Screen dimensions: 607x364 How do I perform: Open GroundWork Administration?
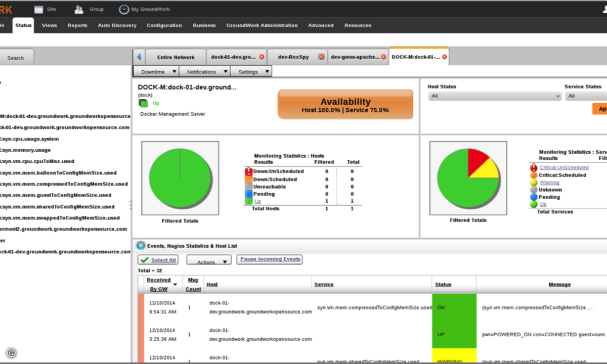click(262, 25)
